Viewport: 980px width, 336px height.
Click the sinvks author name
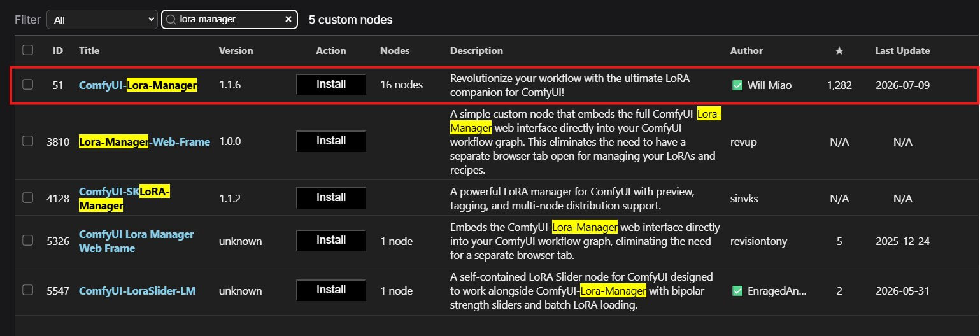click(744, 199)
